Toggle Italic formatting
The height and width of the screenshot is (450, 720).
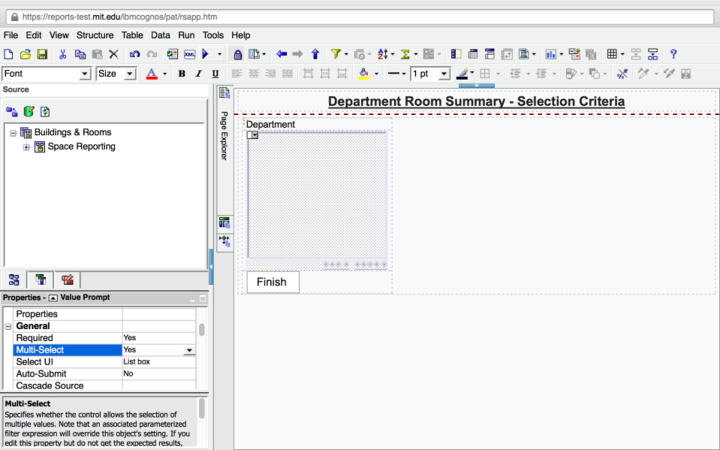(x=199, y=74)
